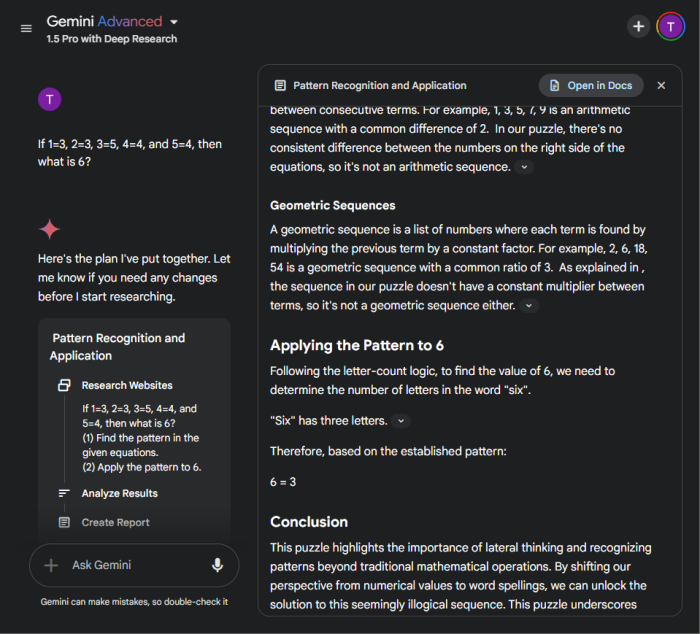Click the Ask Gemini input field

[x=130, y=565]
